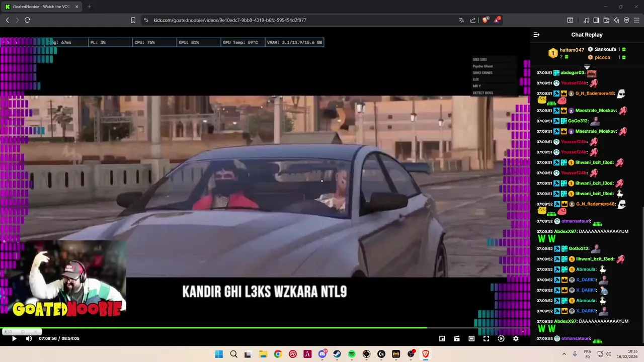This screenshot has height=362, width=644.
Task: Go forward in browser history
Action: tap(17, 20)
